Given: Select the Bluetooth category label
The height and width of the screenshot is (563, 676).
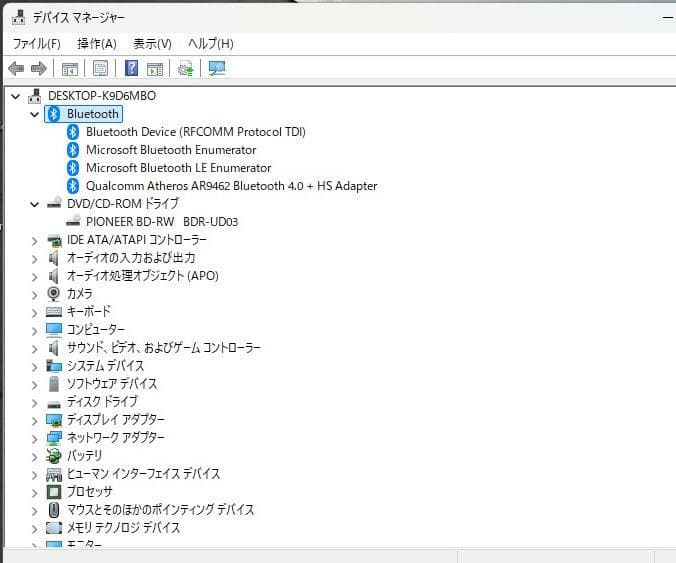Looking at the screenshot, I should tap(93, 114).
